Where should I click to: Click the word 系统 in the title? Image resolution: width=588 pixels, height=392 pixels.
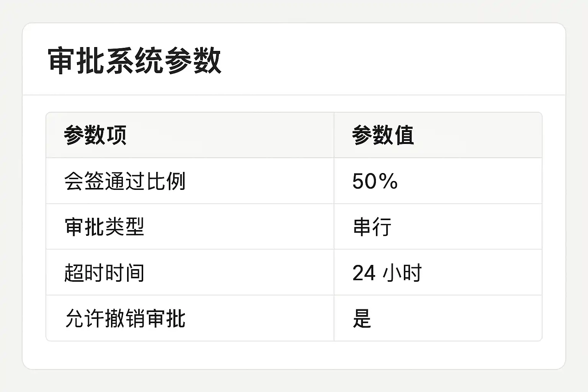click(135, 60)
